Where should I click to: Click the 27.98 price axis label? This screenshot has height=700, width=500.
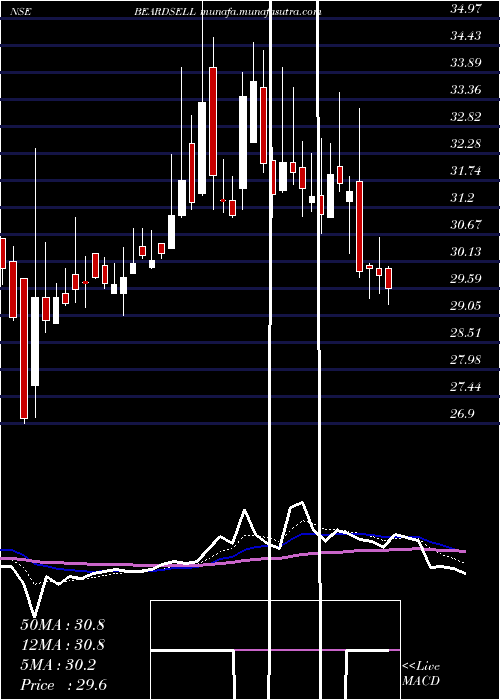pos(466,359)
